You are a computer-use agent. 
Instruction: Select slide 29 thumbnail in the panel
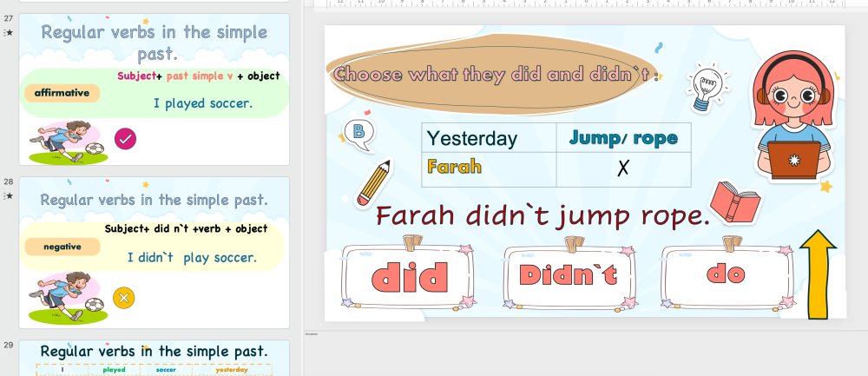[154, 358]
